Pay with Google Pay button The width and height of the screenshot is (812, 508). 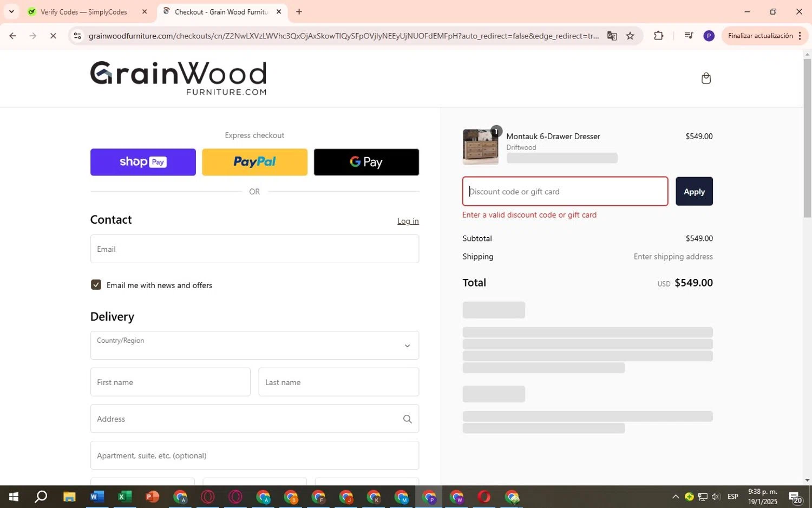pos(366,162)
